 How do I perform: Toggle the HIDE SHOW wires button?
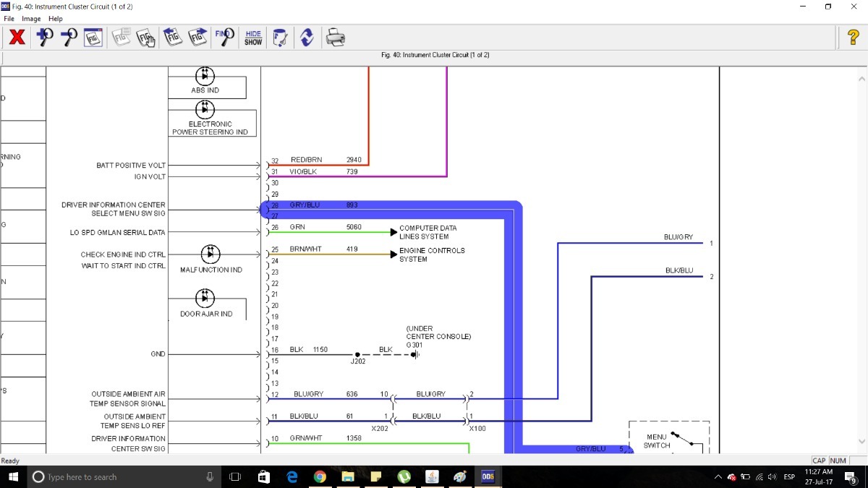point(253,38)
